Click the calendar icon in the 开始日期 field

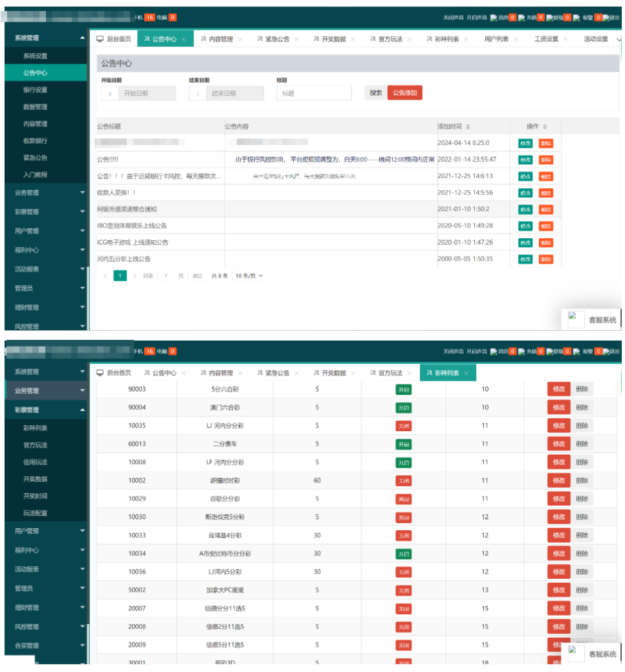point(110,93)
